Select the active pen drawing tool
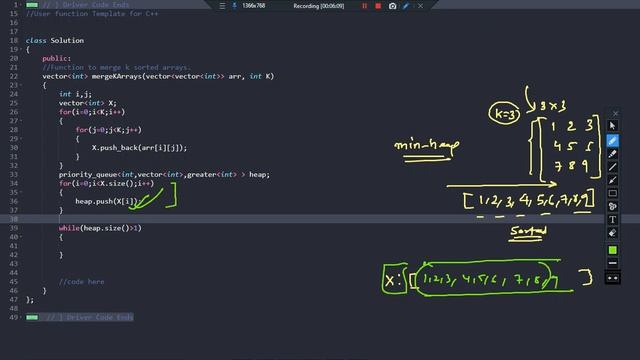 point(612,140)
